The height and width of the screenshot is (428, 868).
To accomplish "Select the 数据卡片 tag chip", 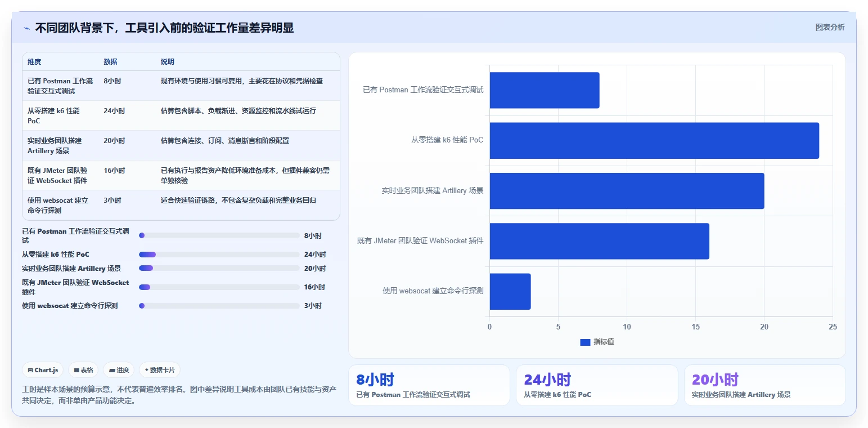I will 160,370.
